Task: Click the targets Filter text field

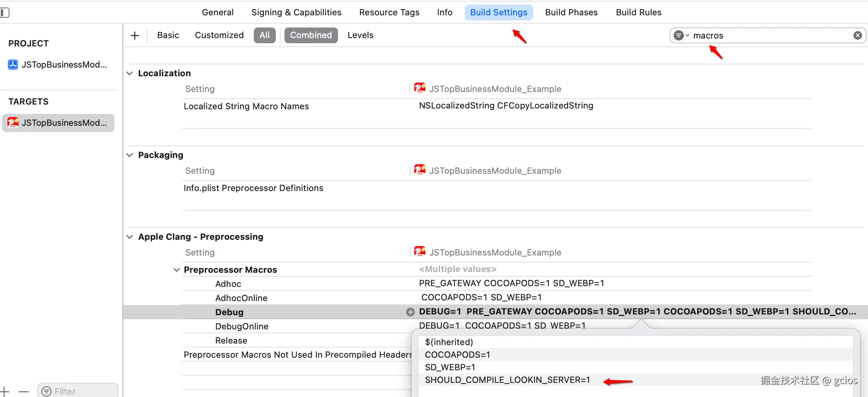Action: 78,391
